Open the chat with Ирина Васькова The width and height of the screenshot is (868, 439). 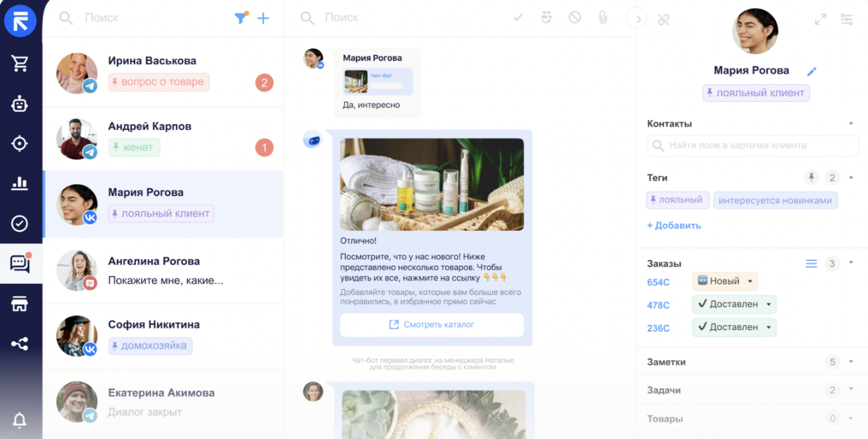tap(162, 72)
